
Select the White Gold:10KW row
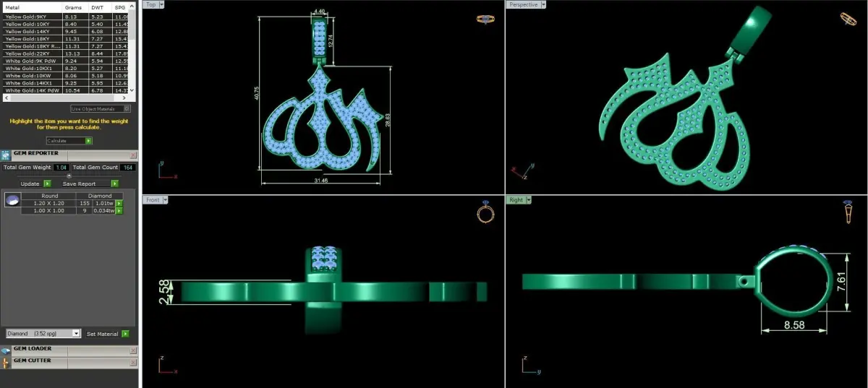coord(66,75)
